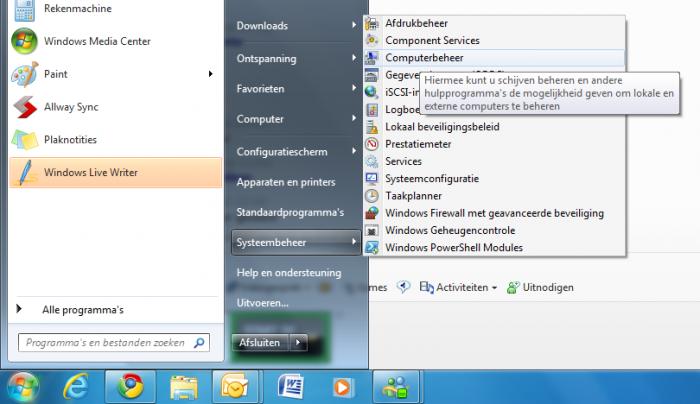This screenshot has height=404, width=700.
Task: Open Google Chrome from the taskbar
Action: pyautogui.click(x=130, y=387)
